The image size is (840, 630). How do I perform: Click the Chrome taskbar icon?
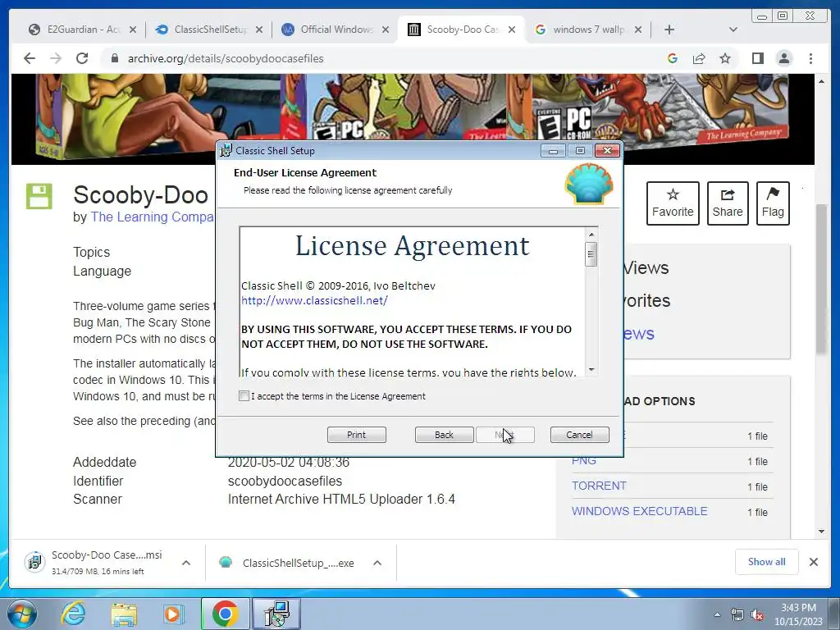click(226, 614)
